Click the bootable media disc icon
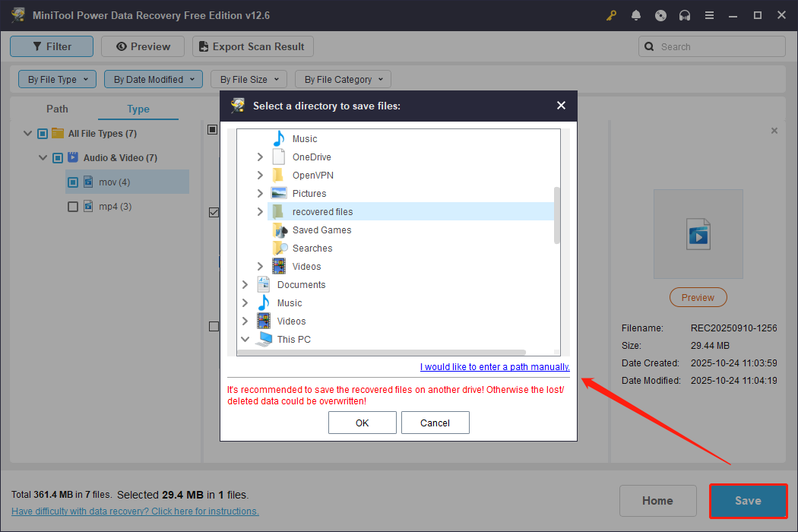 point(660,14)
